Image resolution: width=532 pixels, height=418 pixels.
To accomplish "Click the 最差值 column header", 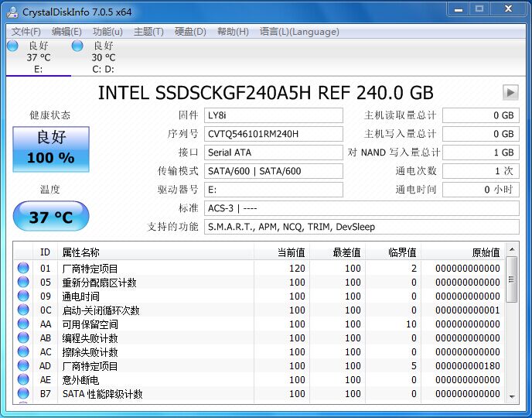I will 338,252.
